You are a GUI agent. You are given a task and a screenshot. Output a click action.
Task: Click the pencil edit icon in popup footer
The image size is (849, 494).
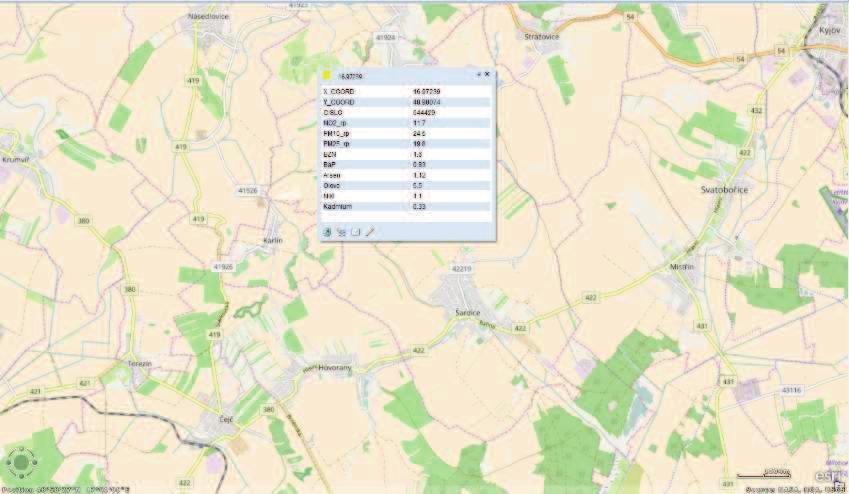pos(370,232)
